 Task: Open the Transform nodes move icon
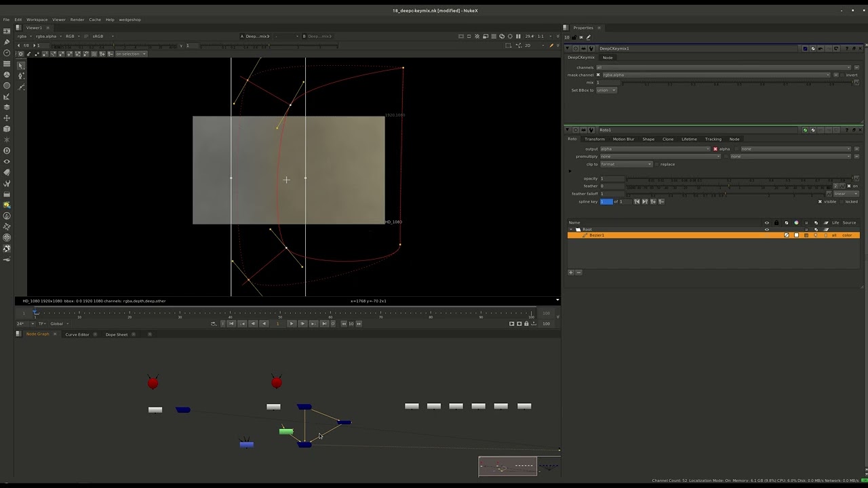(x=7, y=118)
